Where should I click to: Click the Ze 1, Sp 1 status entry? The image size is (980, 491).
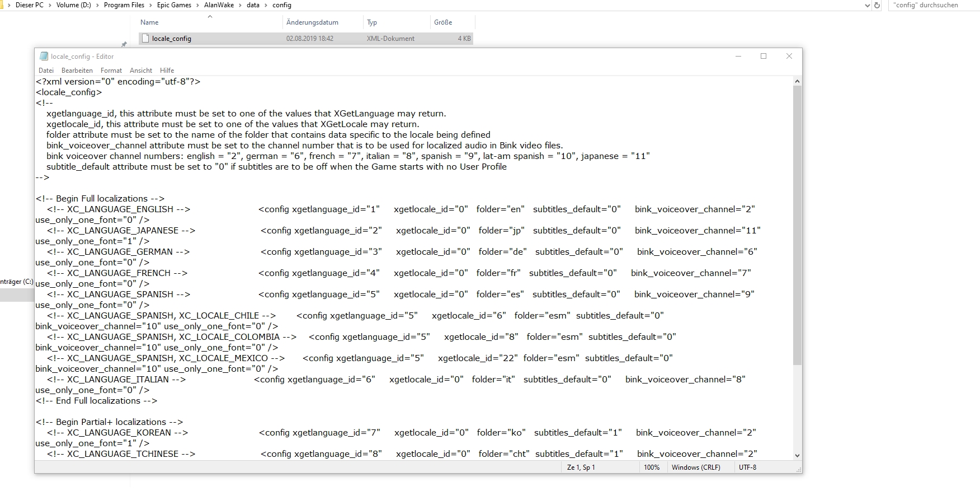click(x=581, y=467)
